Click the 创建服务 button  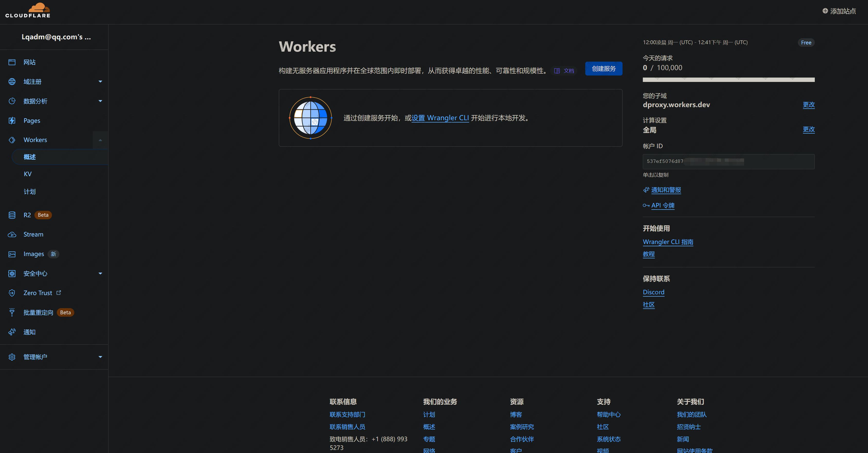[604, 69]
